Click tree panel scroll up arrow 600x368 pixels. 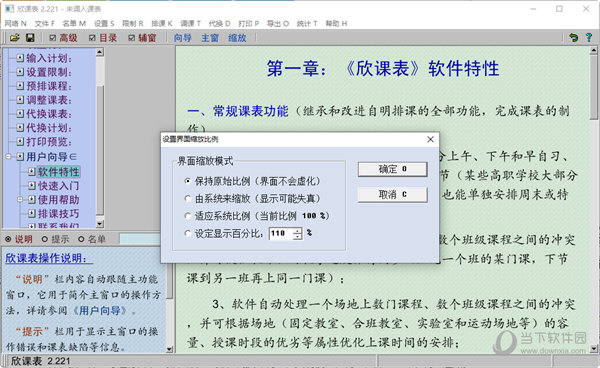pyautogui.click(x=99, y=52)
